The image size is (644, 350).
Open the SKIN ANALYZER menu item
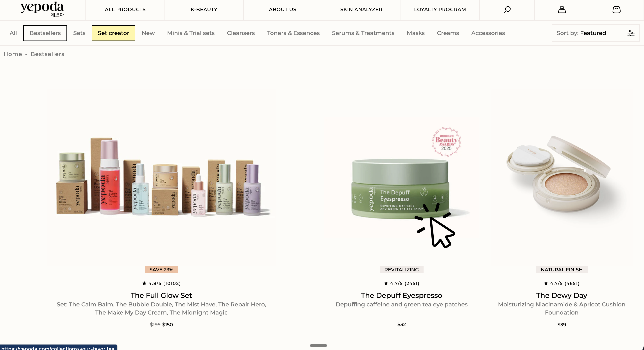[x=361, y=9]
